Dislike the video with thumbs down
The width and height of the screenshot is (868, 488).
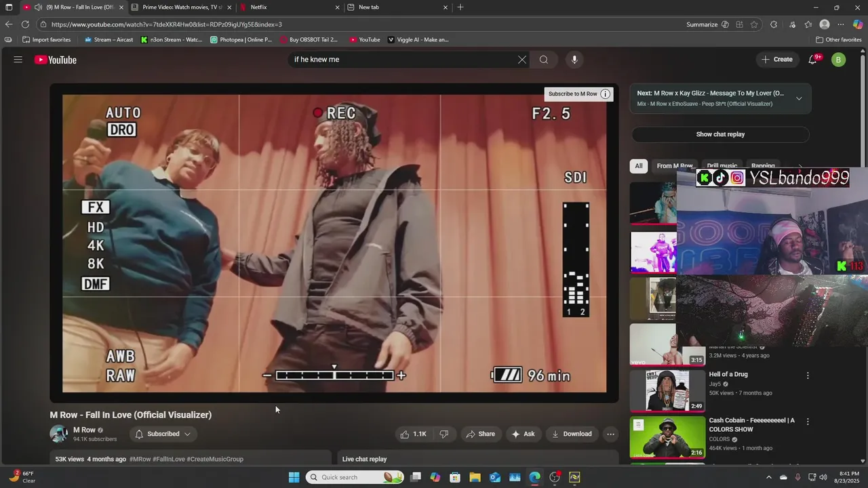[x=444, y=434]
